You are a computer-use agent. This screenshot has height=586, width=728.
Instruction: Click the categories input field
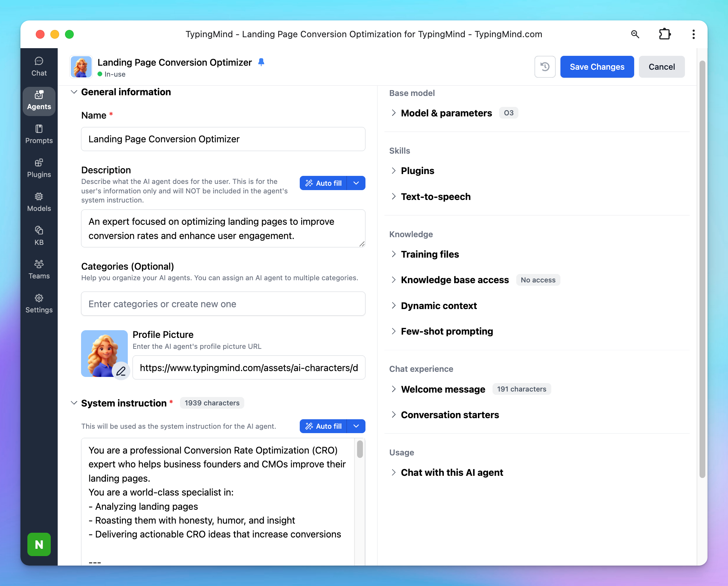click(223, 304)
